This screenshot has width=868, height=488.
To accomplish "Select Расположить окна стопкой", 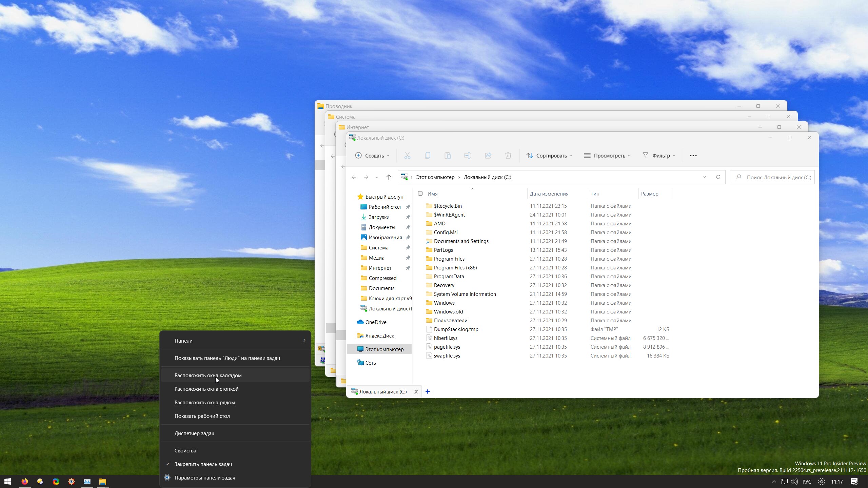I will tap(235, 389).
